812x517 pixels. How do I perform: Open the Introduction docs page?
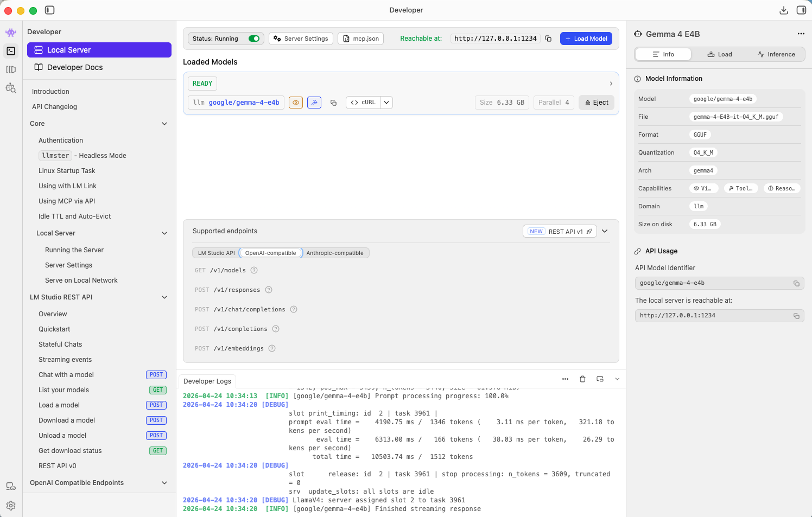point(50,92)
